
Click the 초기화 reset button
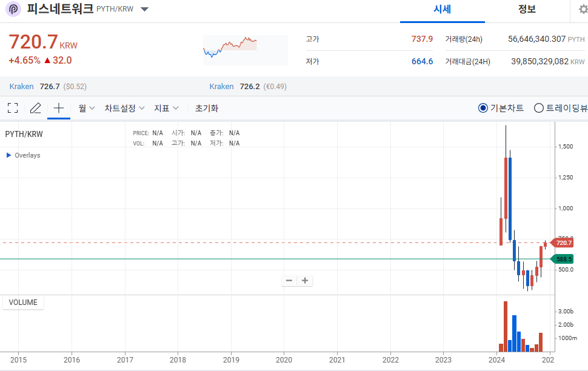pyautogui.click(x=207, y=108)
